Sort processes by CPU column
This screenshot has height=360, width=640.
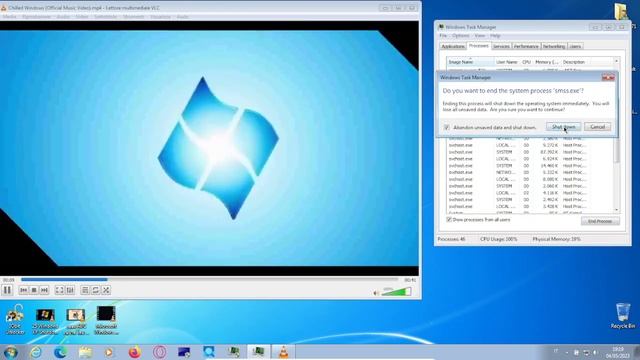click(x=526, y=62)
